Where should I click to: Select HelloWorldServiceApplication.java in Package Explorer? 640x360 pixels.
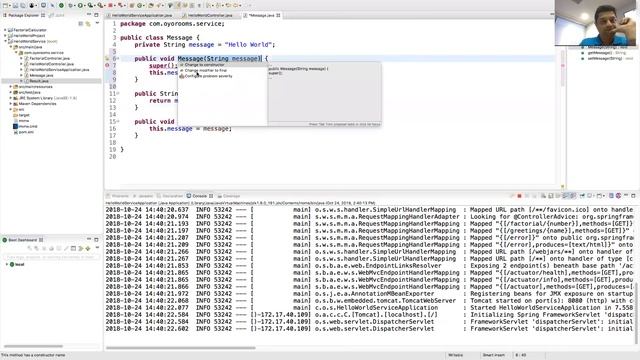click(59, 70)
